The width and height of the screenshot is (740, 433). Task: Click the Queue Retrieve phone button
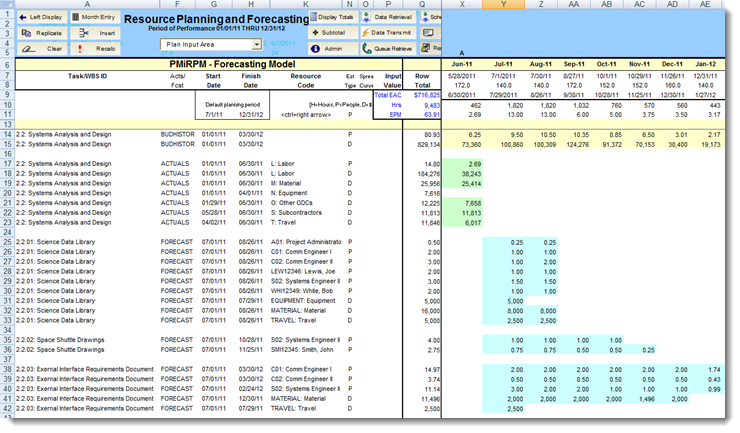click(x=389, y=49)
